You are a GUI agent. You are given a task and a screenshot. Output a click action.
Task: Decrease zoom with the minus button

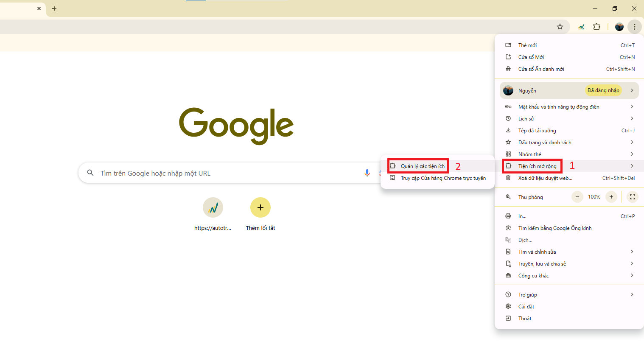577,197
